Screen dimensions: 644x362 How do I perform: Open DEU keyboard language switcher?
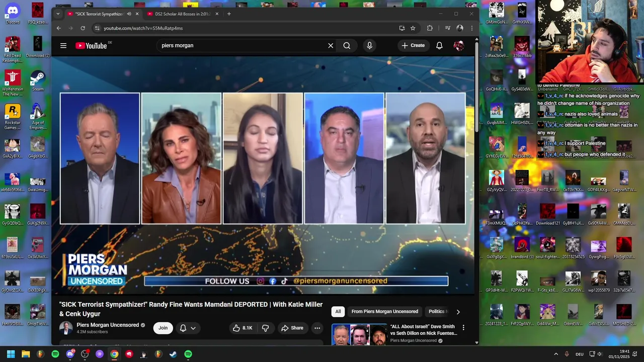(x=580, y=354)
